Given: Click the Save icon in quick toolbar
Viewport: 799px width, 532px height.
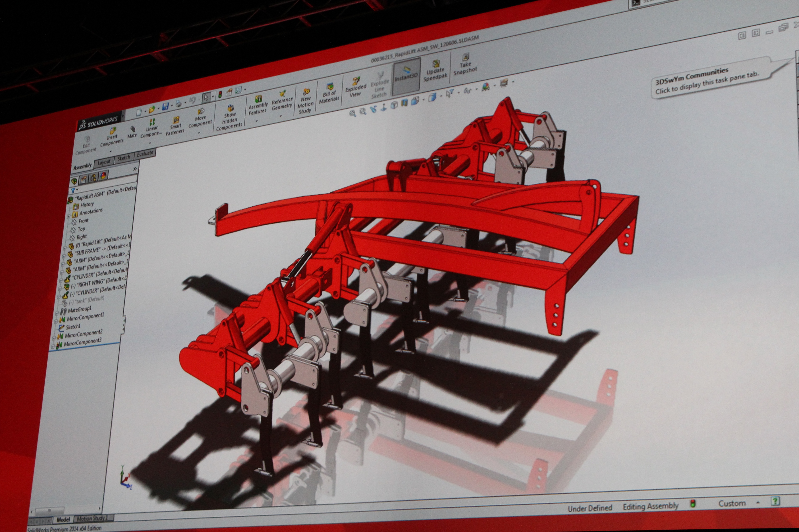Looking at the screenshot, I should pyautogui.click(x=165, y=107).
